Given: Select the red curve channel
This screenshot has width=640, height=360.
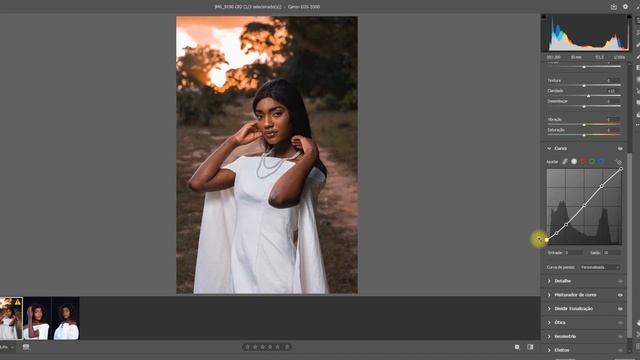Looking at the screenshot, I should tap(583, 162).
